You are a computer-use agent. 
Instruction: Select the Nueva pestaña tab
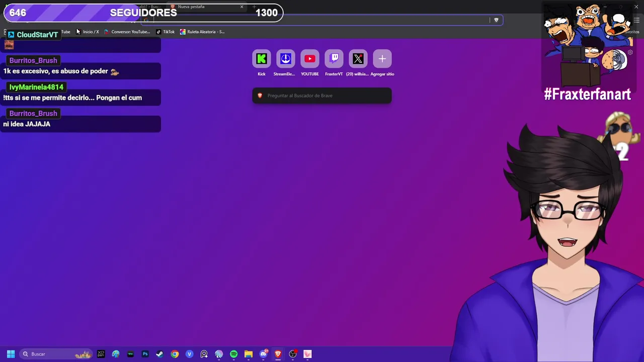point(205,7)
